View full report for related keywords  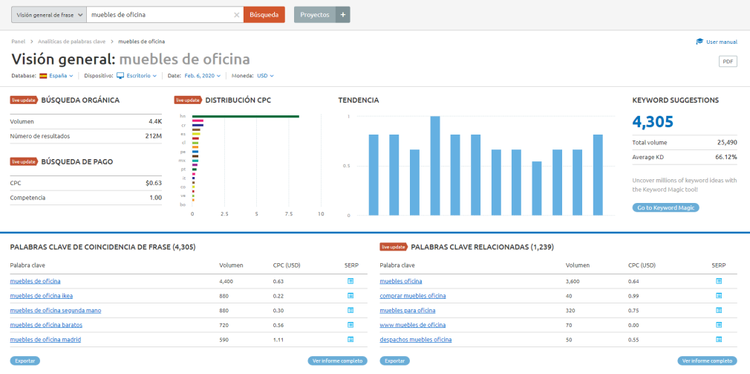[707, 361]
